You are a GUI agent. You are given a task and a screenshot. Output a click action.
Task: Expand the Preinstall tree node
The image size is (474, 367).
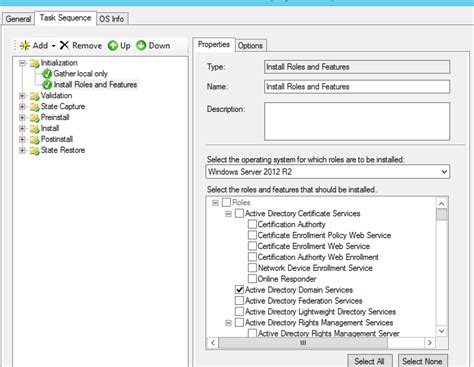click(22, 118)
